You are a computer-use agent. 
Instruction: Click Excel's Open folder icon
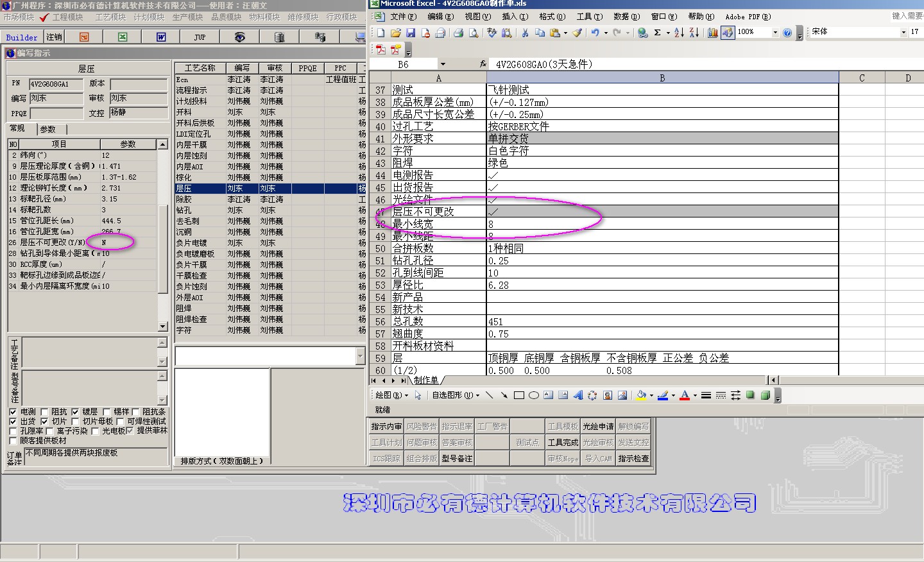(395, 32)
